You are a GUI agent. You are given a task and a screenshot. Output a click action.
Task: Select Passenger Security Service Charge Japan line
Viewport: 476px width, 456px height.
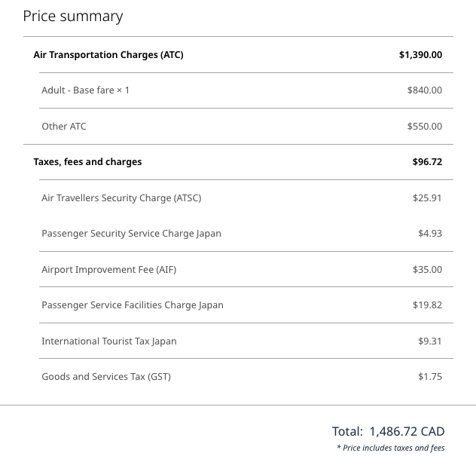coord(246,234)
